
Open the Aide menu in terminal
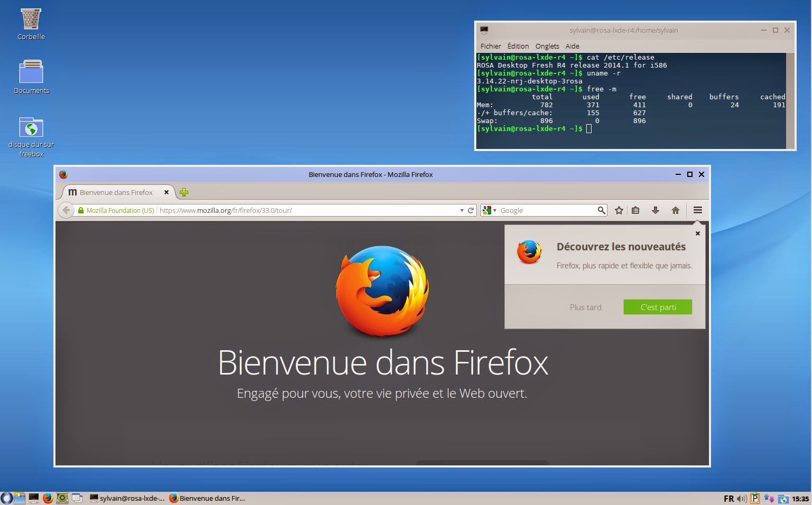click(573, 46)
